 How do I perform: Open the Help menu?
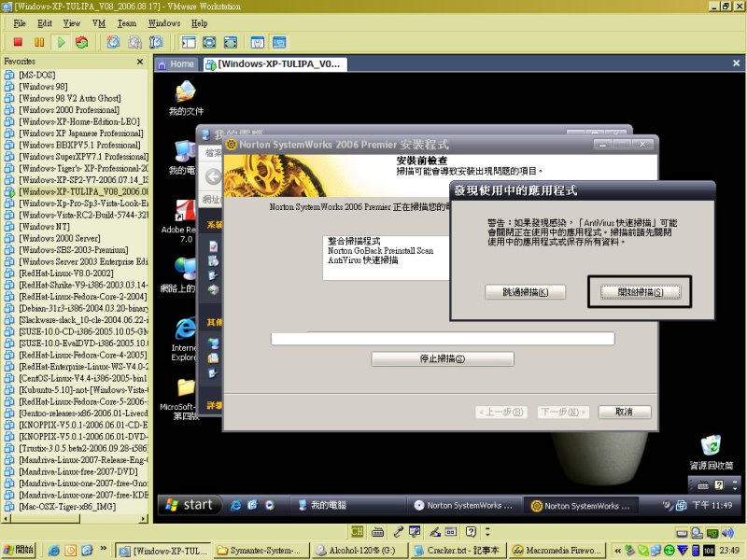coord(200,23)
